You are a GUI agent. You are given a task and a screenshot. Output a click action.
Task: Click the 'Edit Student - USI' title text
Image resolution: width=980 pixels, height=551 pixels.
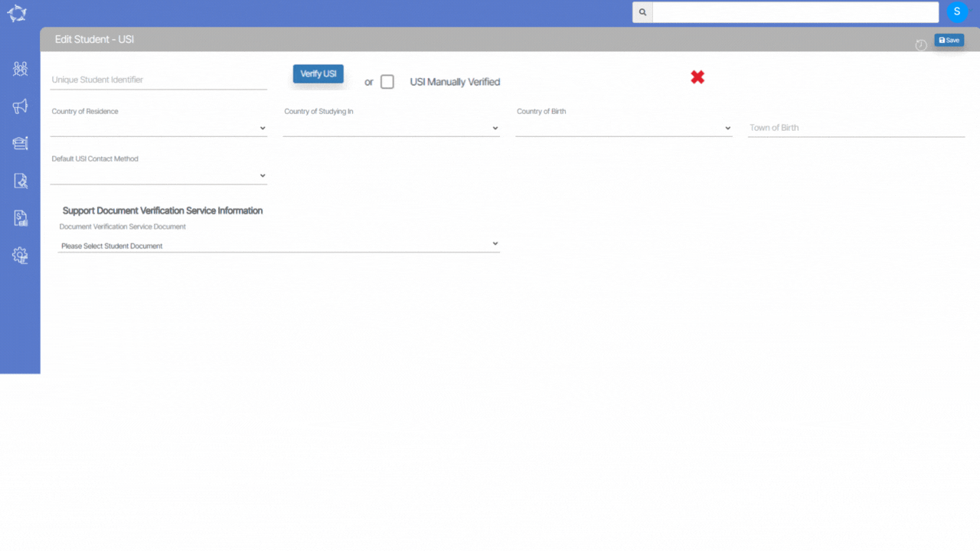(94, 39)
